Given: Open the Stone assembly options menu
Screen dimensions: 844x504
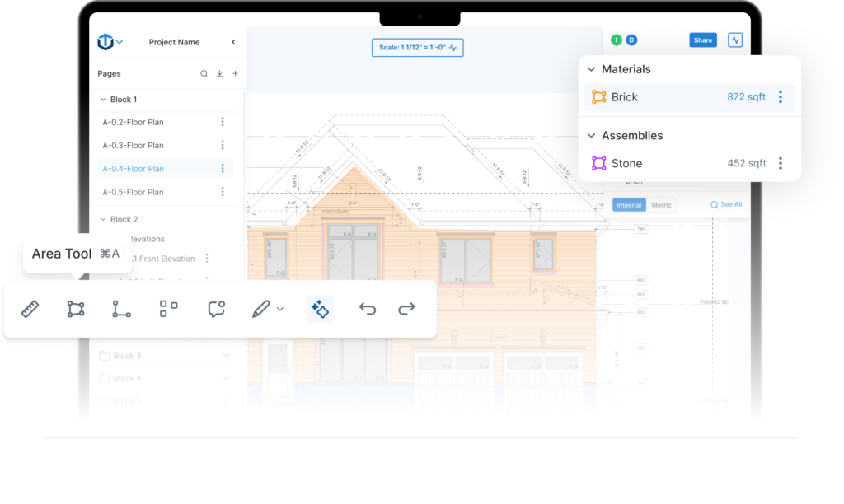Looking at the screenshot, I should pyautogui.click(x=781, y=163).
